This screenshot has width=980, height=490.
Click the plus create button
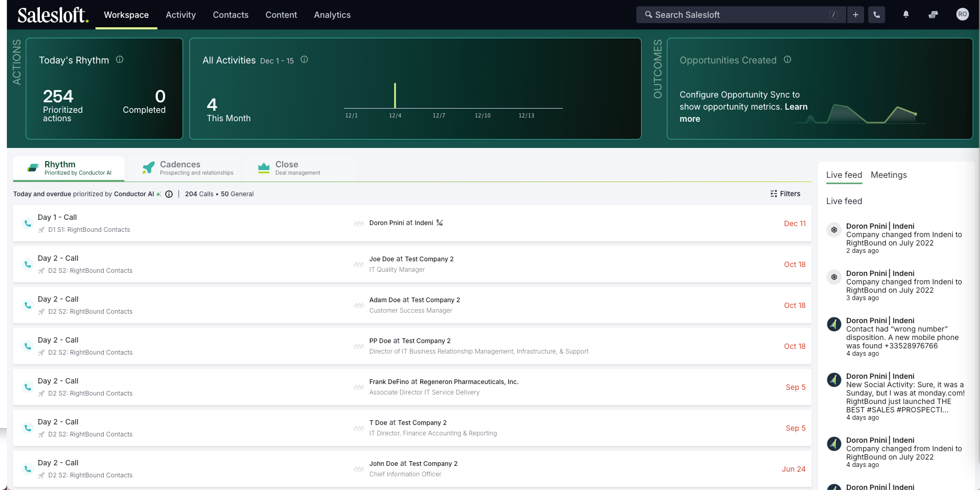(856, 15)
